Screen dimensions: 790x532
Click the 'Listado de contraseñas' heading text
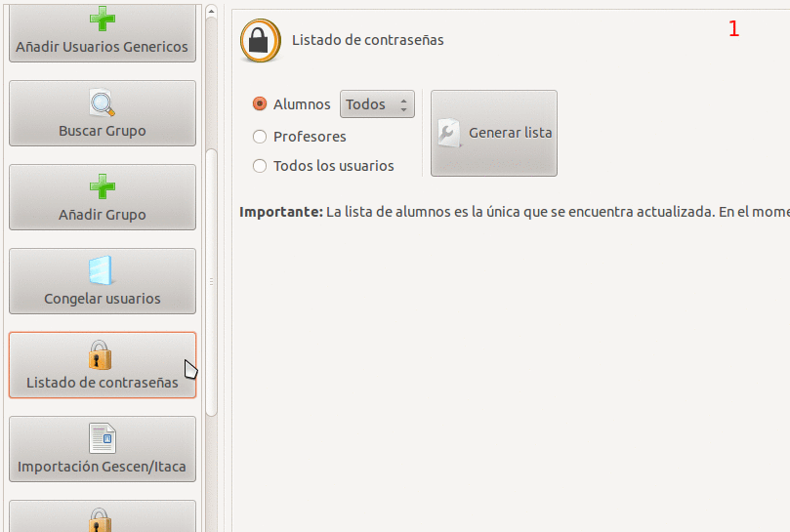click(368, 40)
